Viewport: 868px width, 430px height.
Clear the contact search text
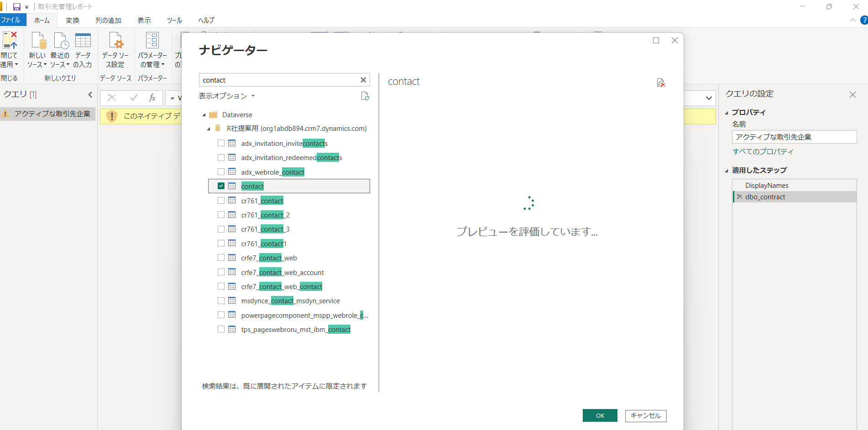(x=363, y=80)
